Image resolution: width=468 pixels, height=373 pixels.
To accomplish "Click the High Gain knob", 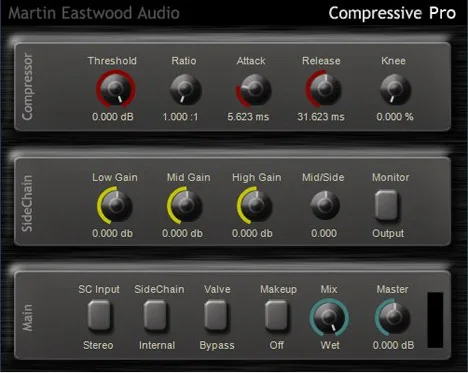I will (x=255, y=205).
